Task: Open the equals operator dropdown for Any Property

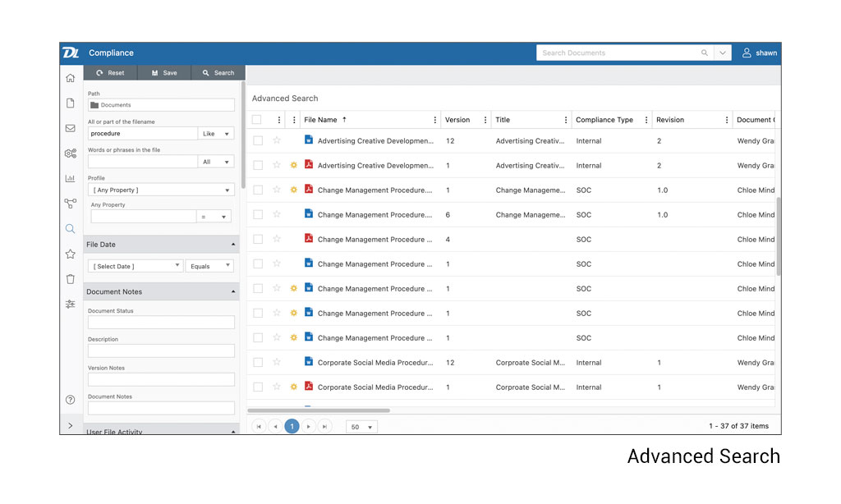Action: coord(214,217)
